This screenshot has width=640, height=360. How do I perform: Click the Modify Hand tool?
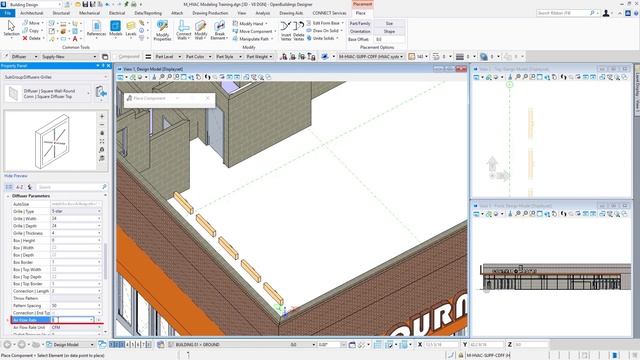coord(250,24)
